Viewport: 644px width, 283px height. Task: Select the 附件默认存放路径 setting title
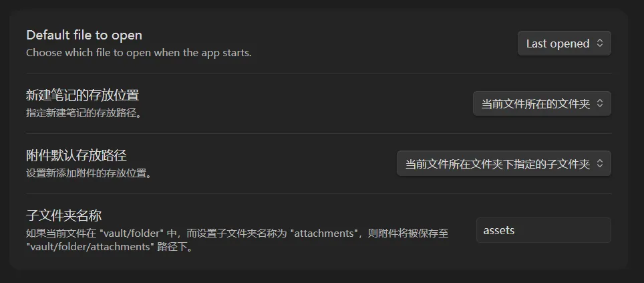76,155
